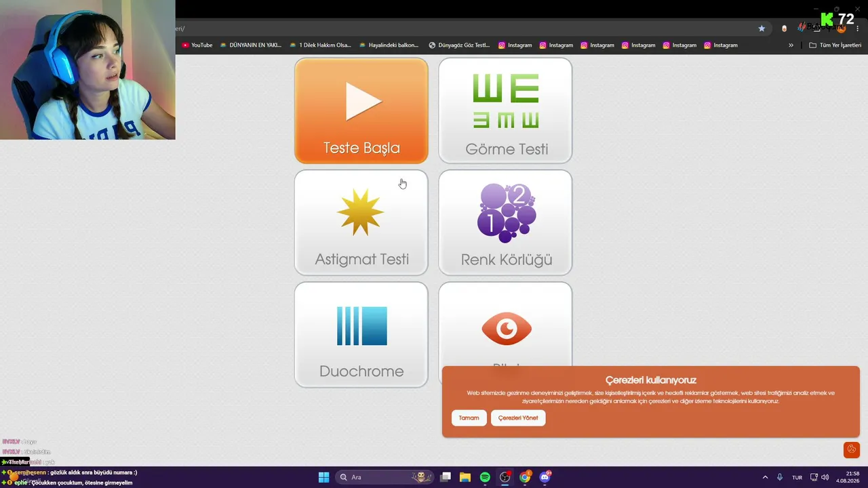Open the YouTube bookmark
Image resolution: width=868 pixels, height=488 pixels.
coord(197,45)
